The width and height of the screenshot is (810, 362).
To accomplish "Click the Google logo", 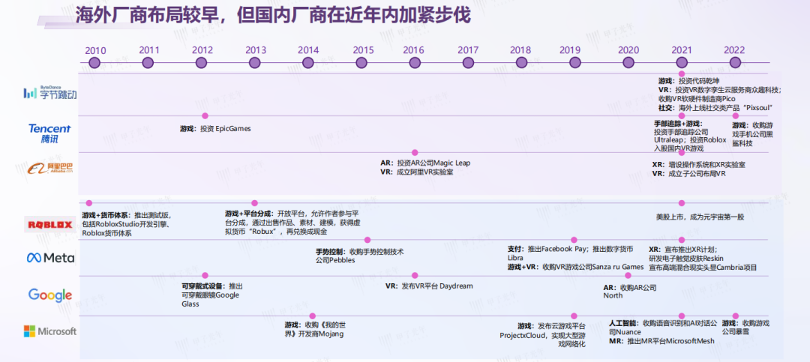I will 50,295.
